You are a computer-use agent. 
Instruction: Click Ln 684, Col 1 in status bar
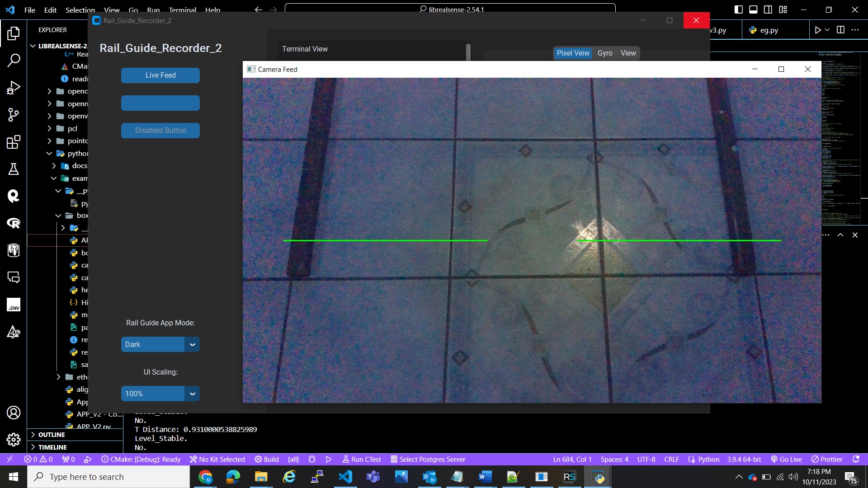pyautogui.click(x=572, y=459)
